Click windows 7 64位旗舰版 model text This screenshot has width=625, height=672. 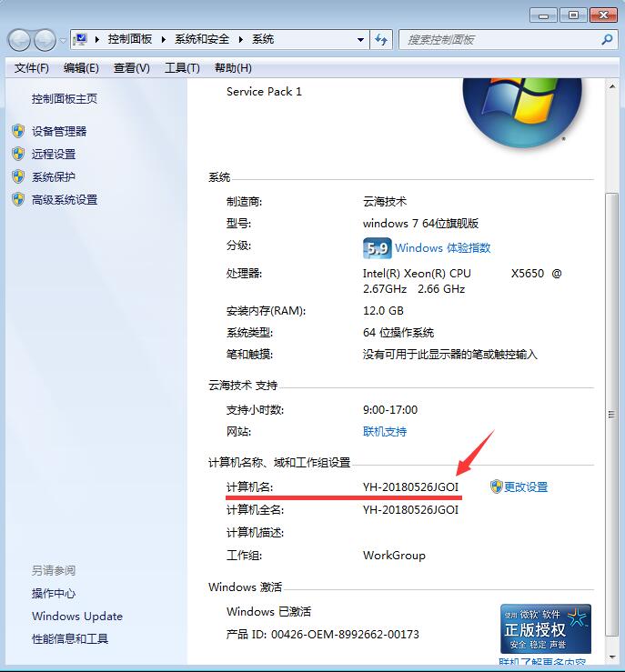click(420, 224)
